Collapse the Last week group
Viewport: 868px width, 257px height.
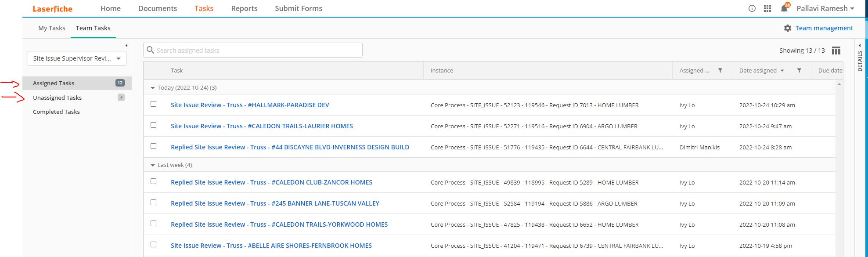coord(153,165)
